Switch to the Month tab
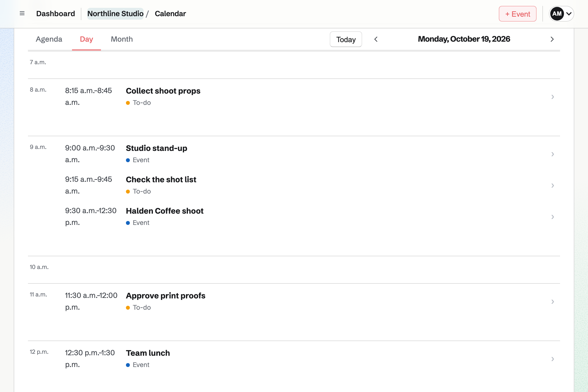The height and width of the screenshot is (392, 588). click(122, 39)
